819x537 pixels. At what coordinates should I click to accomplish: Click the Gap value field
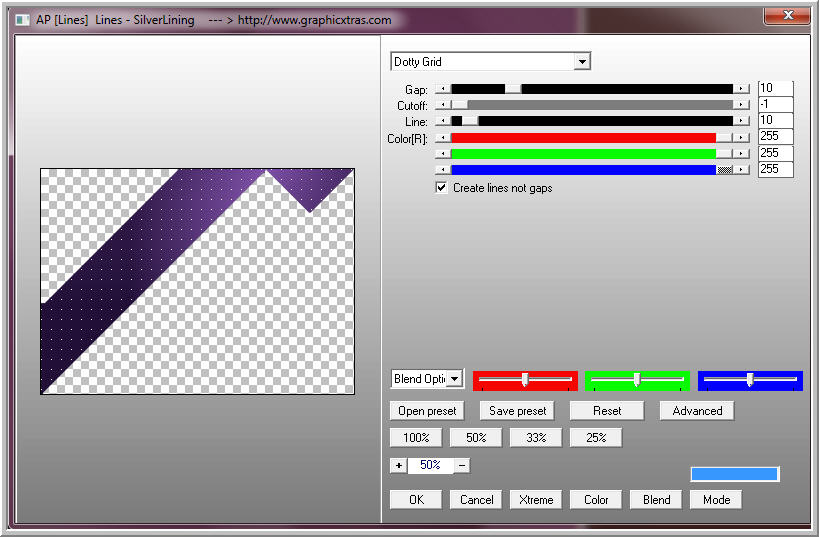coord(776,88)
